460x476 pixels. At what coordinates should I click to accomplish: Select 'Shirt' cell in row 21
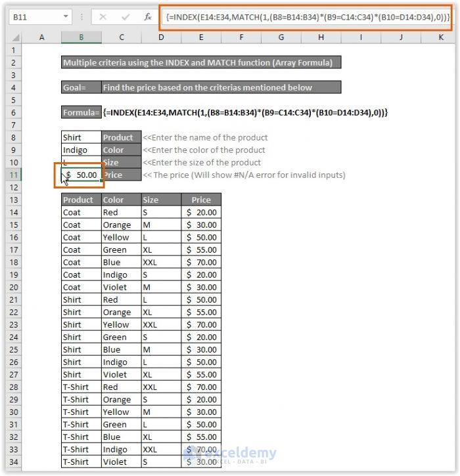point(81,299)
